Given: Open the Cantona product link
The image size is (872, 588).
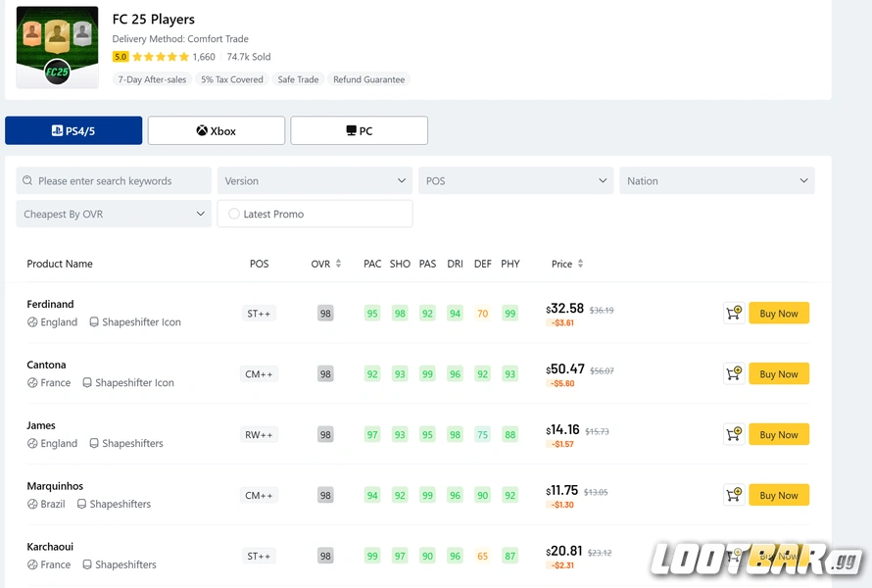Looking at the screenshot, I should 46,365.
